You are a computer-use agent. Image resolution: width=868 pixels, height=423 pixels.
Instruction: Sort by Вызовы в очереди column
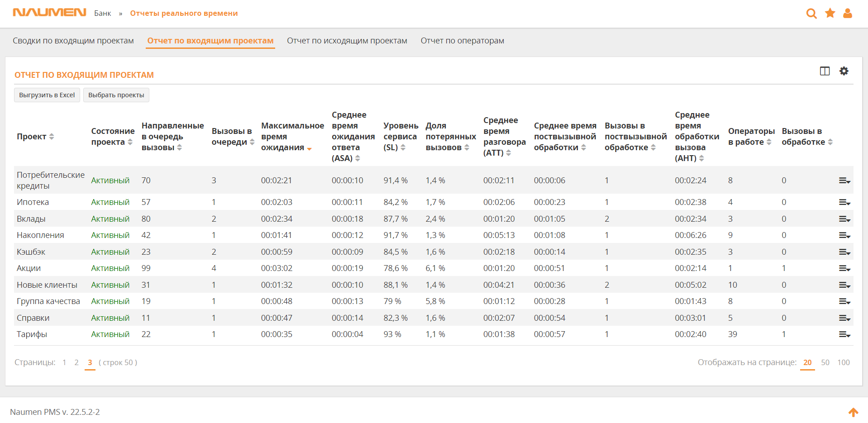coord(233,137)
